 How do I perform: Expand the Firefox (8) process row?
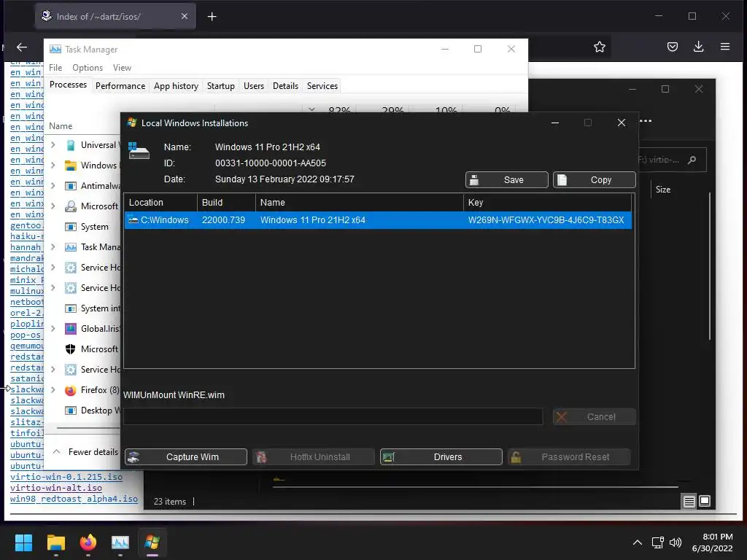point(53,390)
